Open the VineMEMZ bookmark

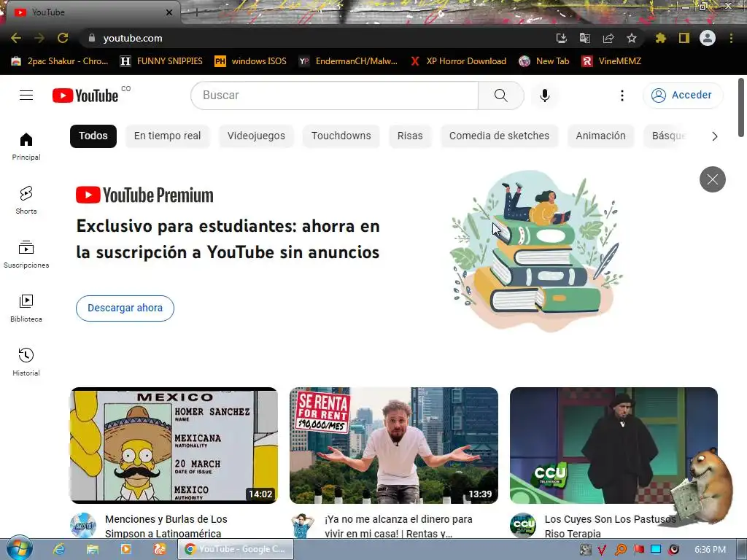click(611, 61)
